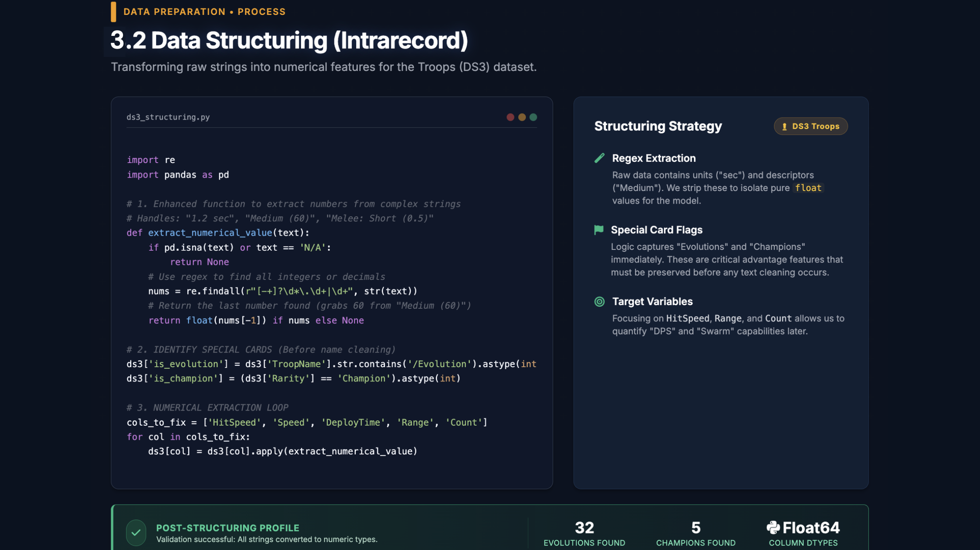Click the highlighted float code tag
Screen dimensions: 980x550
pos(808,188)
